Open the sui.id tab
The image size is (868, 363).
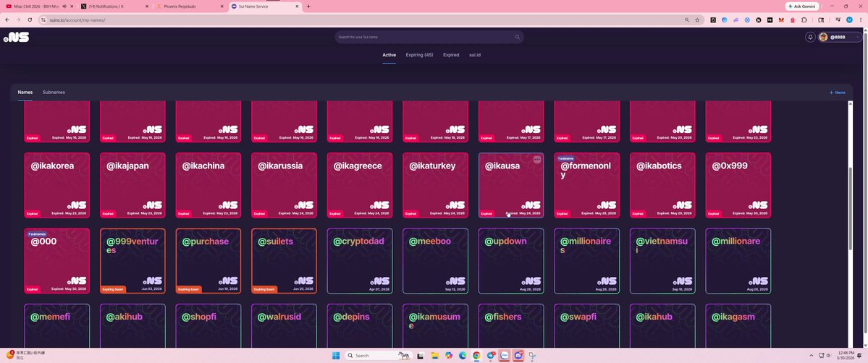475,55
